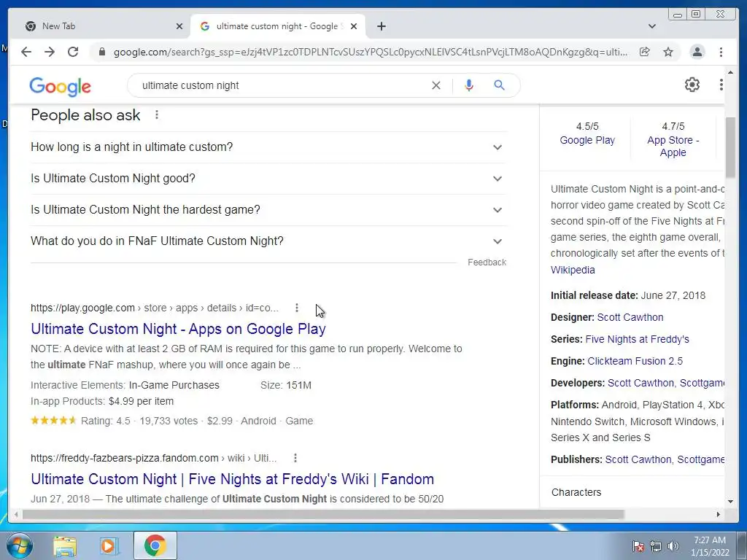This screenshot has width=747, height=560.
Task: Open the People also ask options dots
Action: (x=157, y=114)
